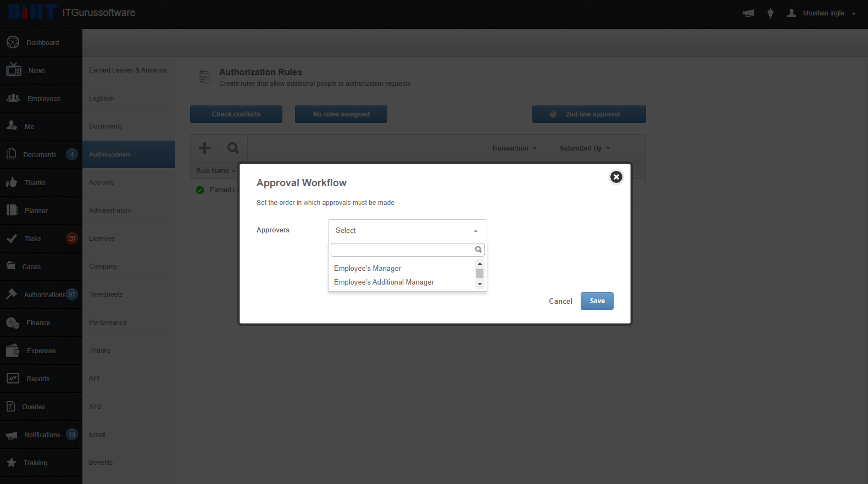Click the user profile icon in header
868x484 pixels.
tap(792, 13)
